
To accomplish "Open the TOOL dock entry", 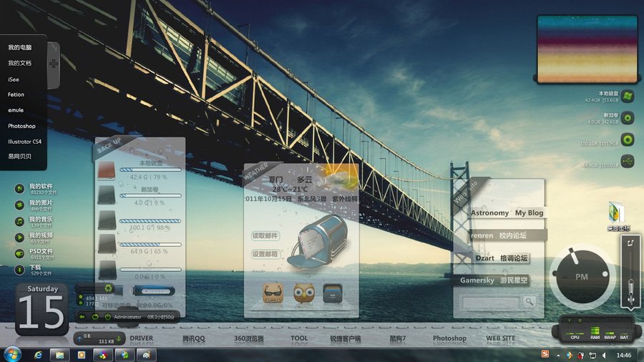I will [x=299, y=338].
